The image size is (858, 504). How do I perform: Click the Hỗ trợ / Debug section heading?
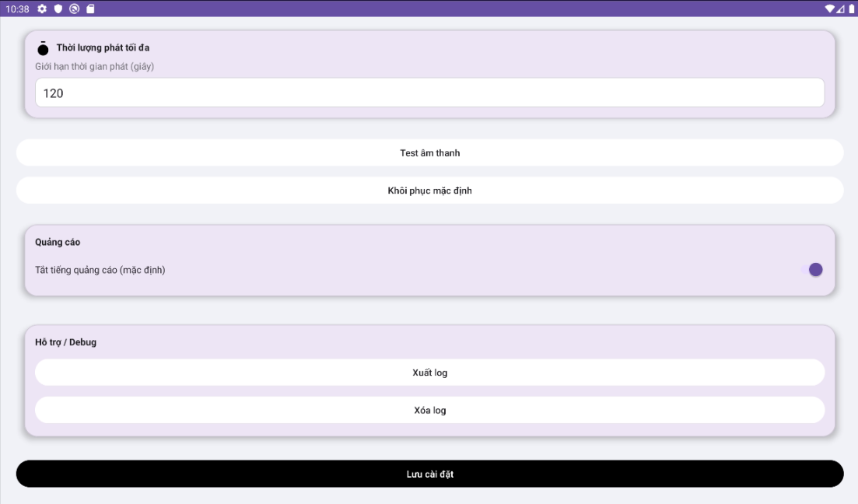coord(66,342)
